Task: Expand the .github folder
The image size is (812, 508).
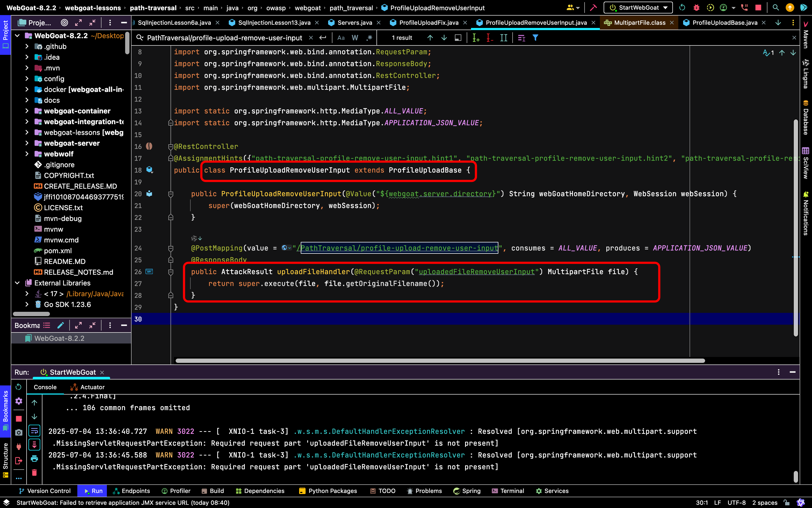Action: [27, 46]
